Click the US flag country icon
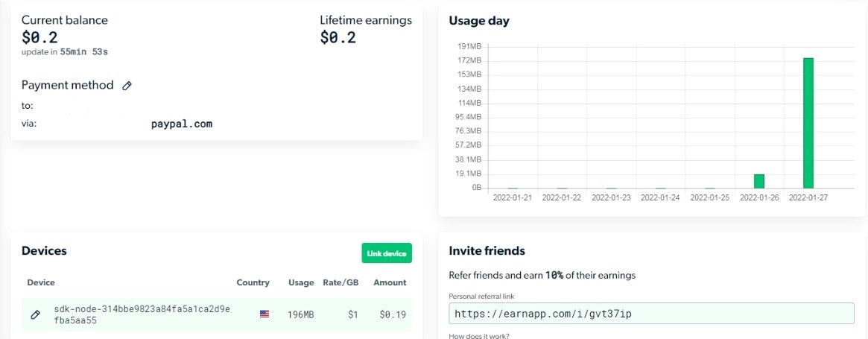Screen dimensions: 868x339 (264, 314)
